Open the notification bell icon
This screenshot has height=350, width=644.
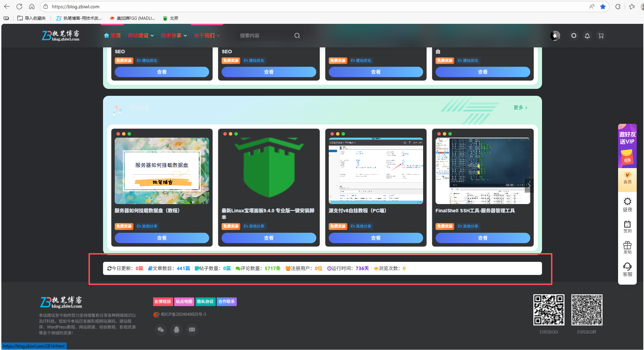[587, 36]
